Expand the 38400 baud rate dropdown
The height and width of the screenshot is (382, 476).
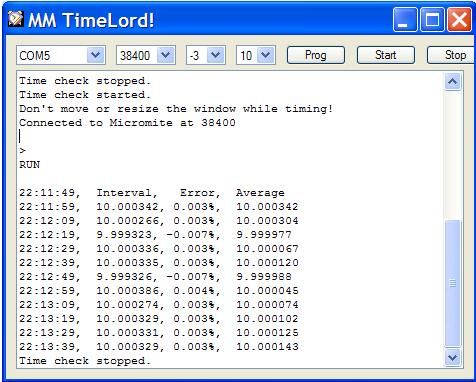pyautogui.click(x=166, y=55)
